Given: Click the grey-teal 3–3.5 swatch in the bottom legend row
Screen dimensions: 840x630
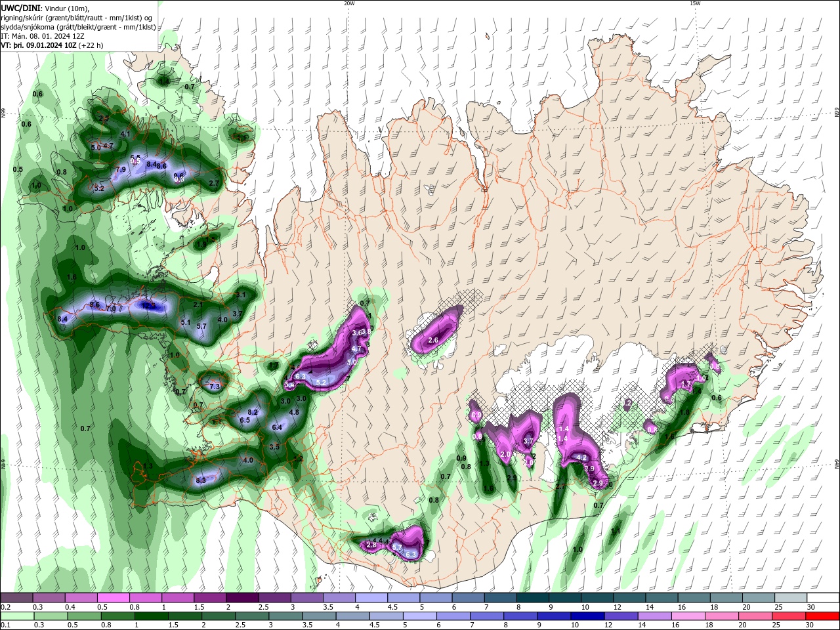Looking at the screenshot, I should click(x=285, y=616).
